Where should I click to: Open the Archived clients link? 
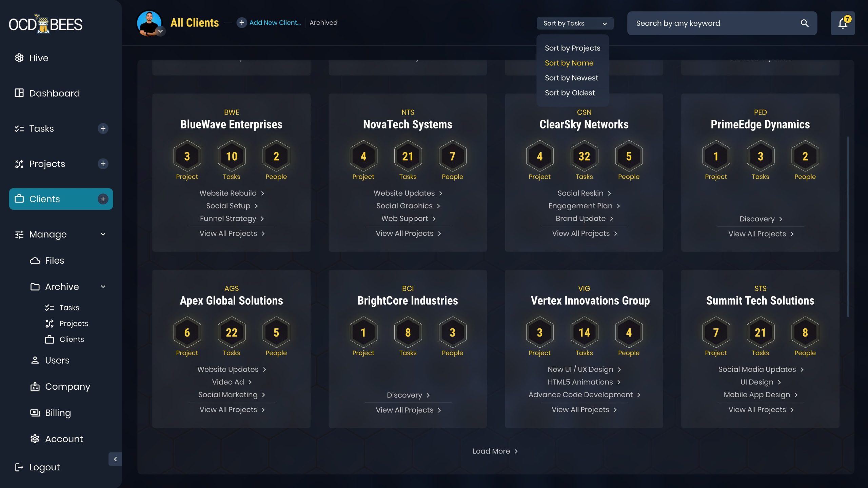click(323, 23)
